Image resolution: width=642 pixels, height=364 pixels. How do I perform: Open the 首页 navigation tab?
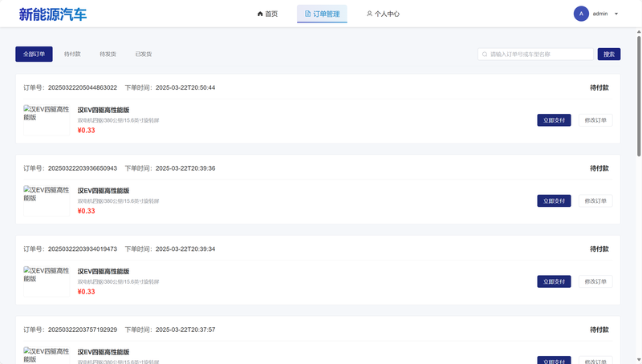tap(267, 14)
